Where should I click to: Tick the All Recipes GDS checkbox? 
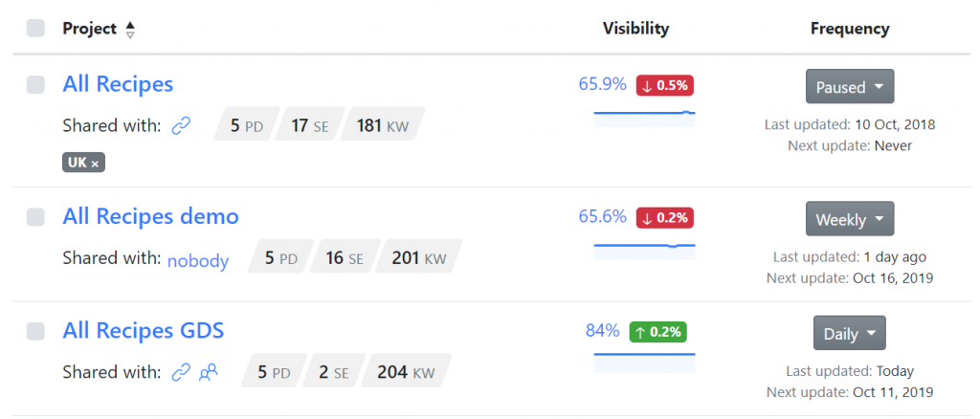tap(35, 332)
